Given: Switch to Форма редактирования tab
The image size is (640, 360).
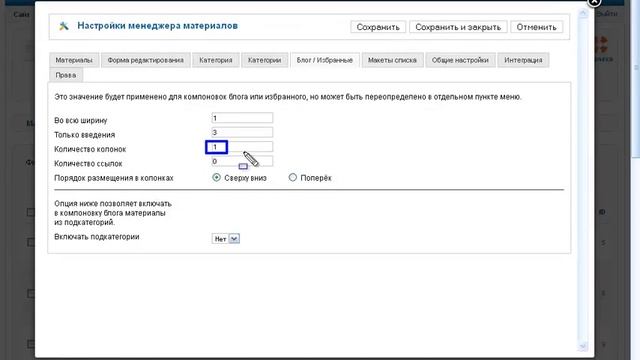Looking at the screenshot, I should (x=145, y=60).
